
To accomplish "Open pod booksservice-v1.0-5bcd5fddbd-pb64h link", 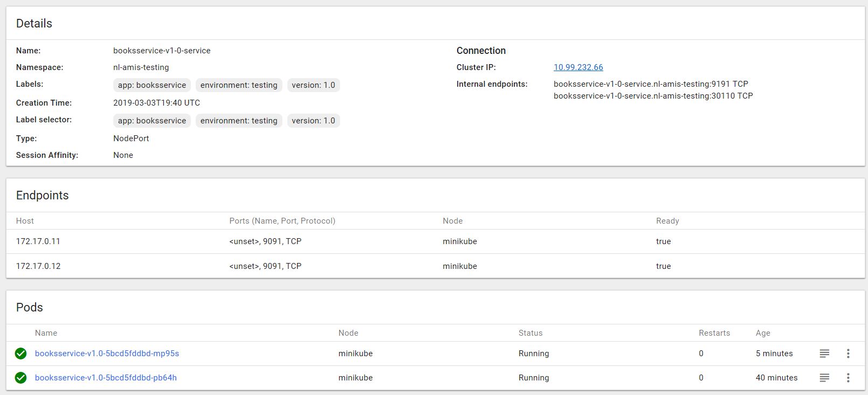I will 106,378.
